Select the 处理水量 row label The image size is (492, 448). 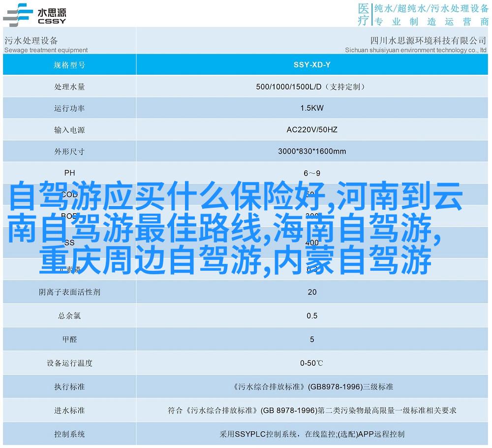[69, 87]
